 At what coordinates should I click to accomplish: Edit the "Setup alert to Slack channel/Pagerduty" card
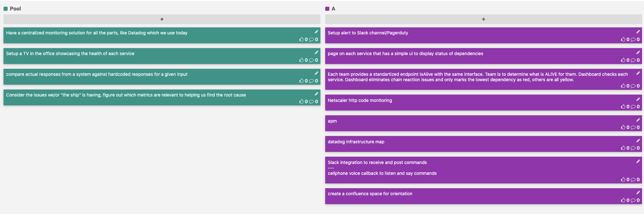(x=638, y=32)
